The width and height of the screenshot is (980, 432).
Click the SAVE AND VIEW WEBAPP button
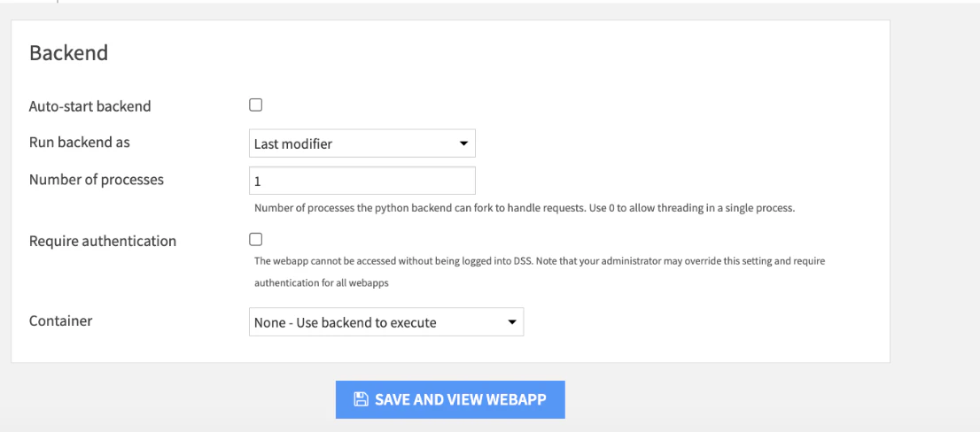point(450,399)
